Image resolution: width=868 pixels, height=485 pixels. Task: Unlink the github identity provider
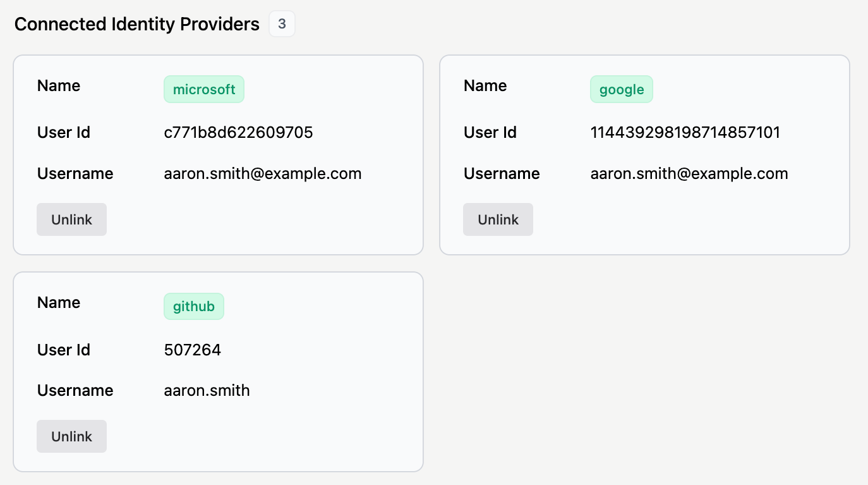(x=71, y=436)
